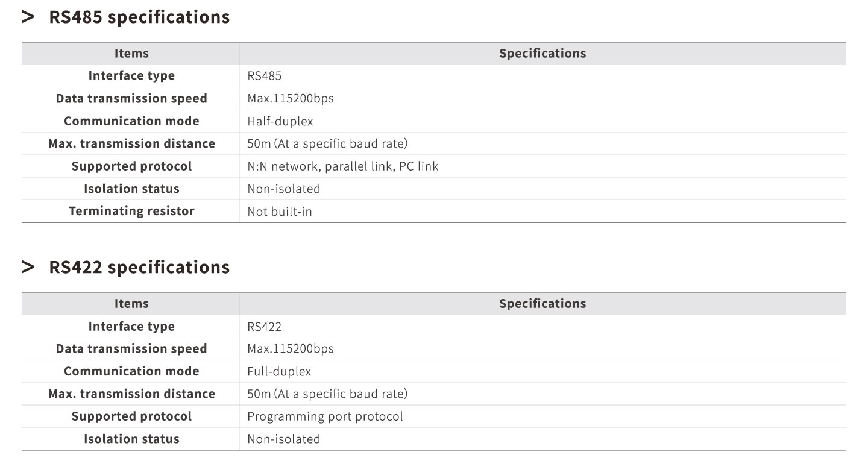
Task: Click the Items header in RS485 table
Action: 131,54
